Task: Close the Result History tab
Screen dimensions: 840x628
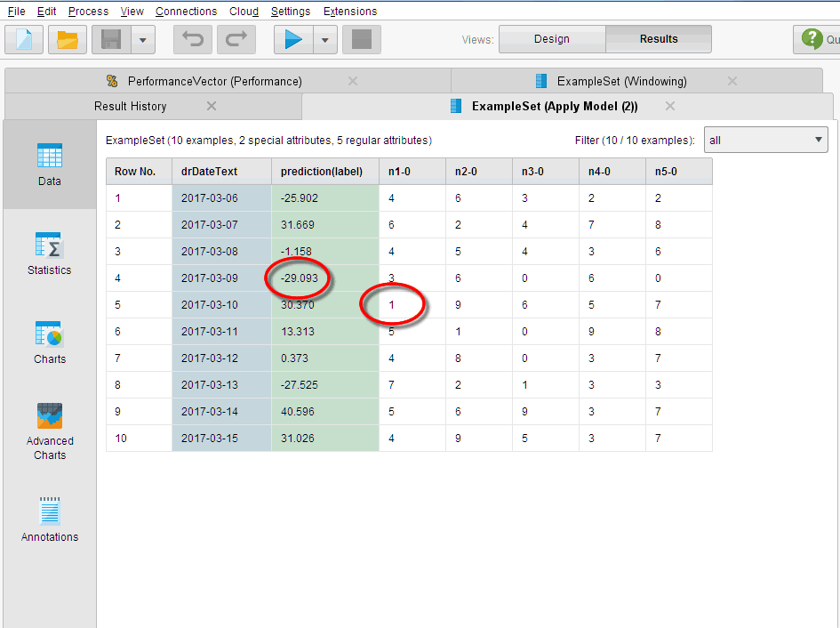Action: coord(212,106)
